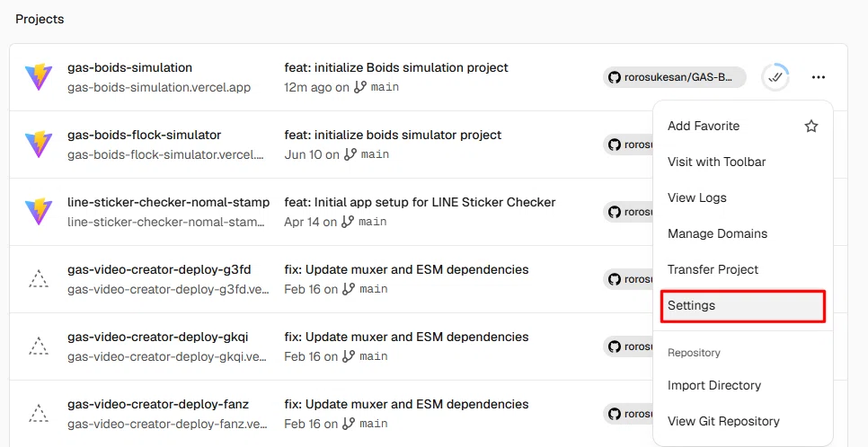Click the dashed triangle icon for gas-video-creator-deploy-g3fd
The height and width of the screenshot is (447, 868).
pos(39,279)
